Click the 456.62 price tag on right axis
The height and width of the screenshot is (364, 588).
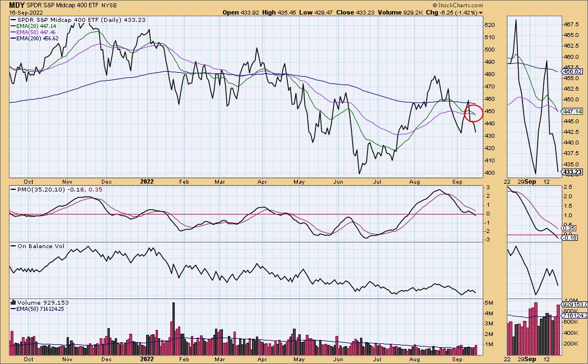click(573, 71)
